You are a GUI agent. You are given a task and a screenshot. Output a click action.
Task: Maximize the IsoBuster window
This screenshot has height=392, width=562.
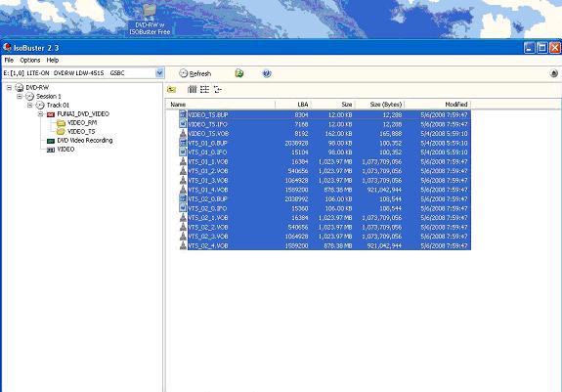click(542, 47)
